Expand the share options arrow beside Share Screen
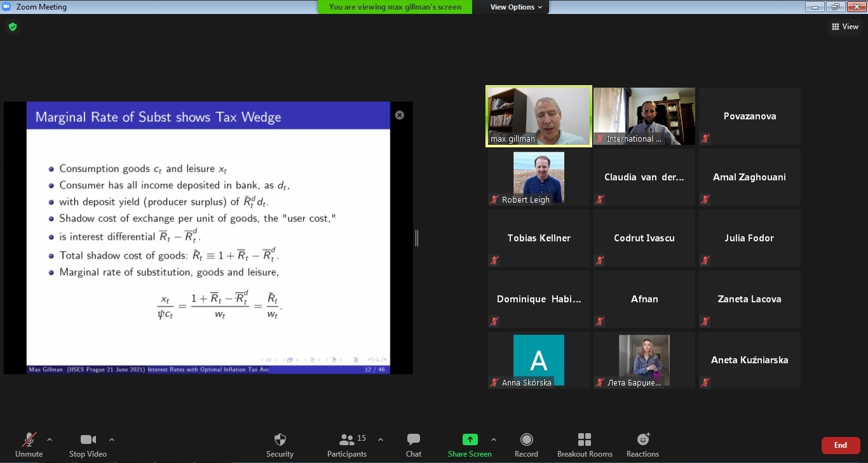Screen dimensions: 868x463 click(494, 440)
